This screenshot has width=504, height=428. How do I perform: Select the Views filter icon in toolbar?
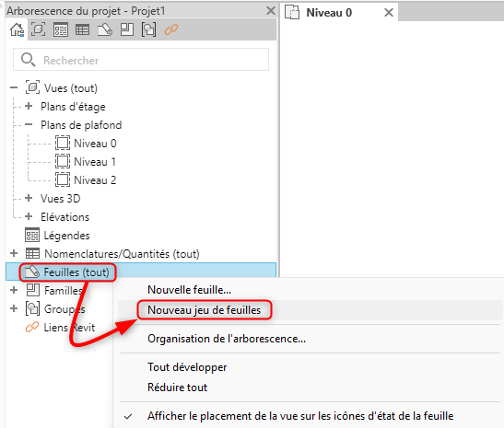pyautogui.click(x=38, y=29)
